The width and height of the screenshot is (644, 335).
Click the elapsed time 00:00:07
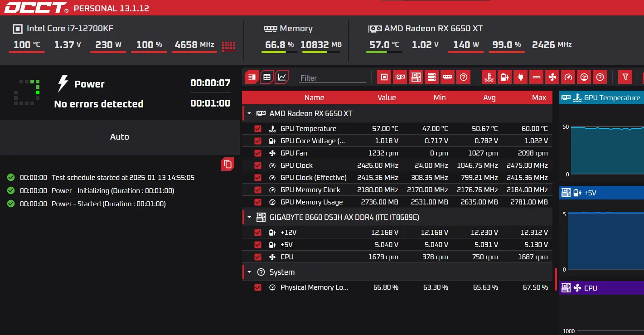tap(210, 83)
